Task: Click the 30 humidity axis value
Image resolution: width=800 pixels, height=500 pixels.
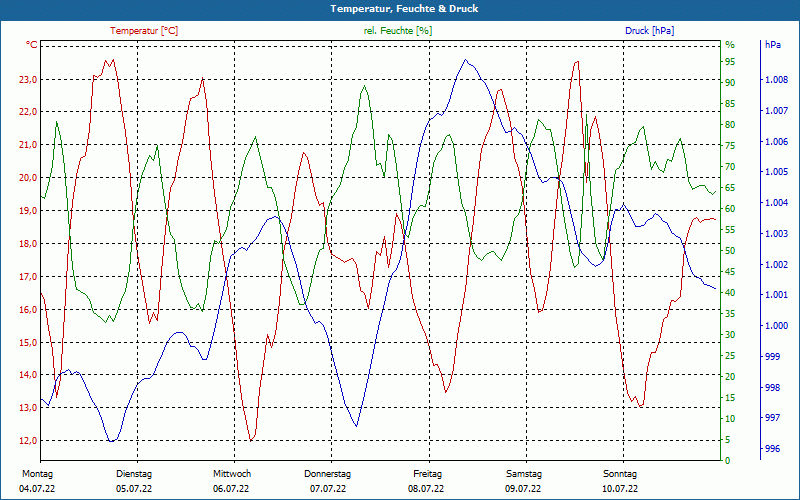Action: (730, 335)
